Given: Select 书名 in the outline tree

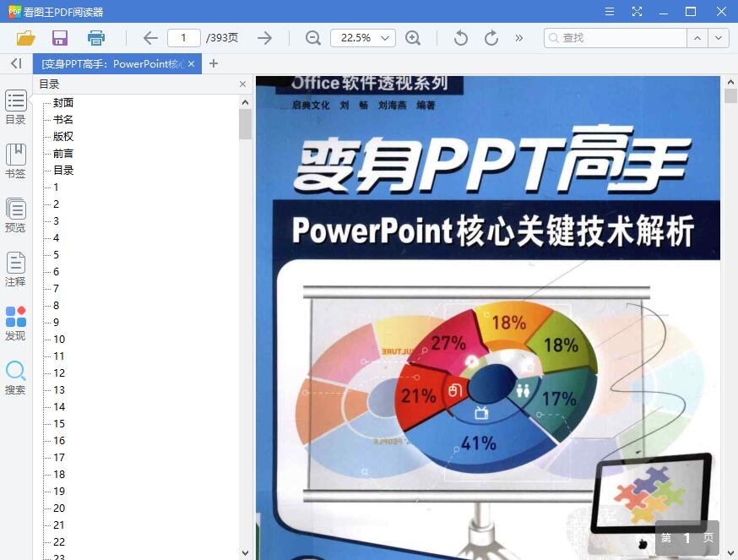Looking at the screenshot, I should [x=63, y=120].
